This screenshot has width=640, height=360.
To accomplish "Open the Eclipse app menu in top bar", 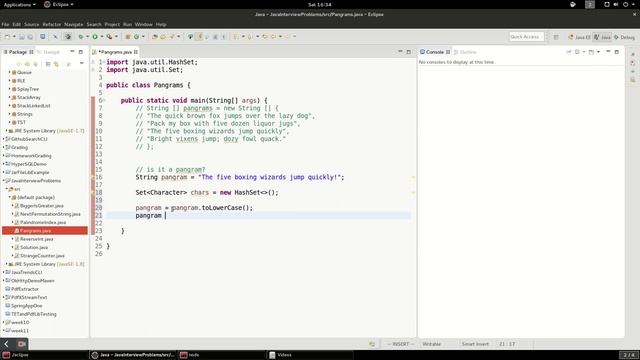I will pyautogui.click(x=59, y=4).
